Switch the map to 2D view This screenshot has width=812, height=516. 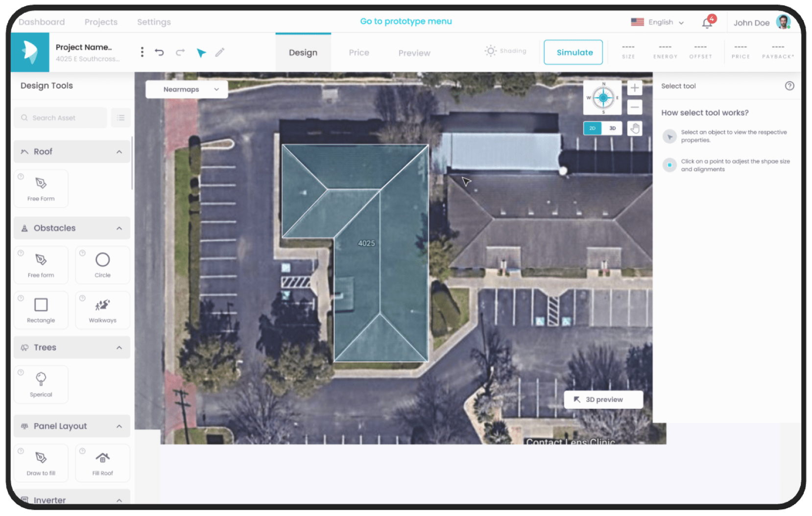click(x=593, y=128)
